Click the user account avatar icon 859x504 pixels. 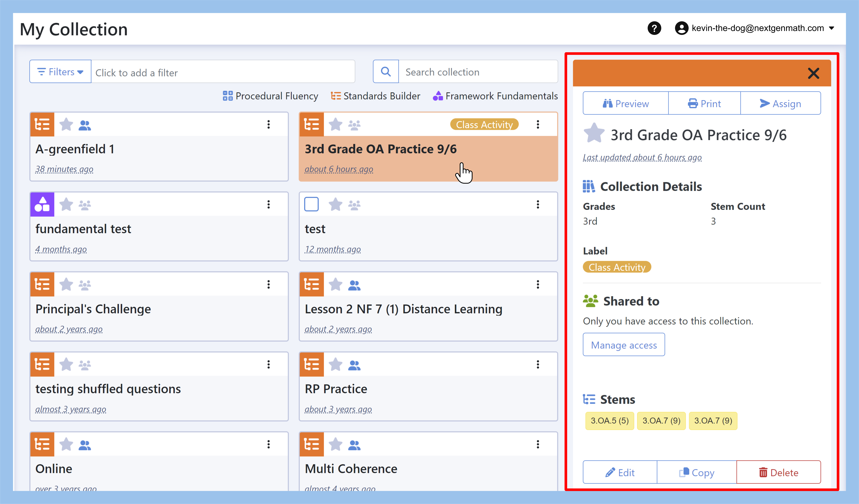[x=682, y=28]
